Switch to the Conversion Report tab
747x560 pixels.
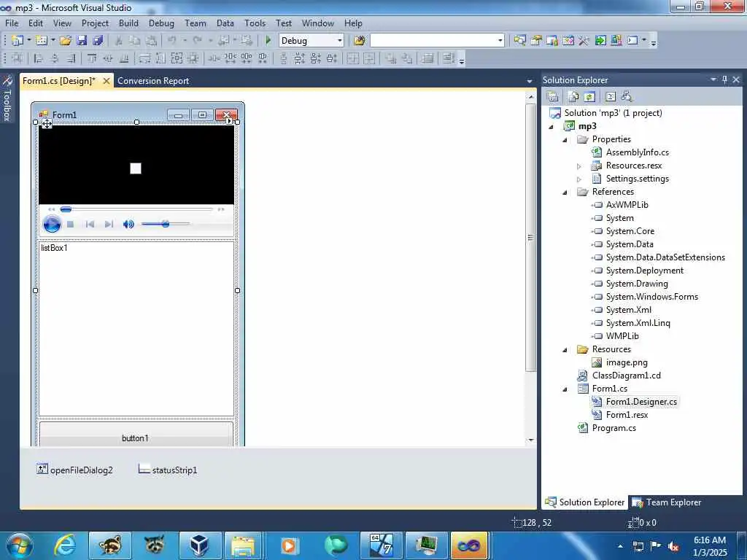(153, 81)
